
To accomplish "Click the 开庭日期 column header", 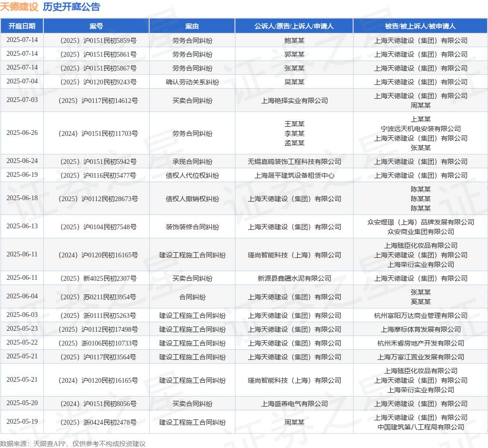I will 22,26.
